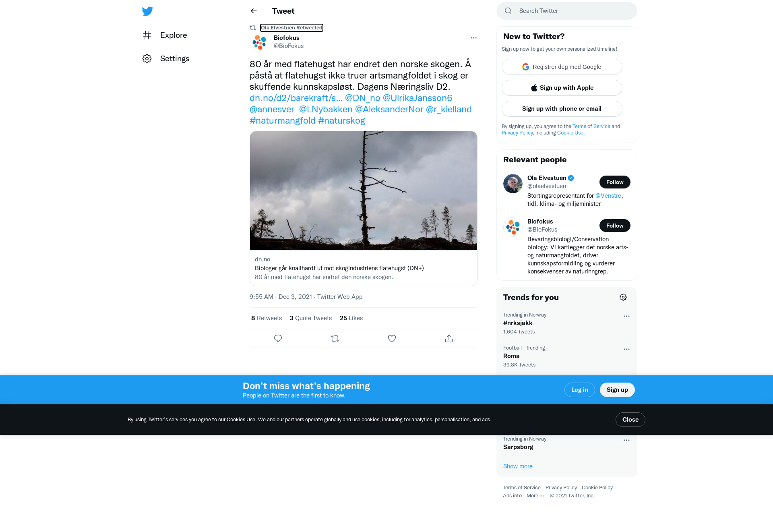The image size is (773, 532).
Task: Share the tweet via the share icon
Action: 449,339
